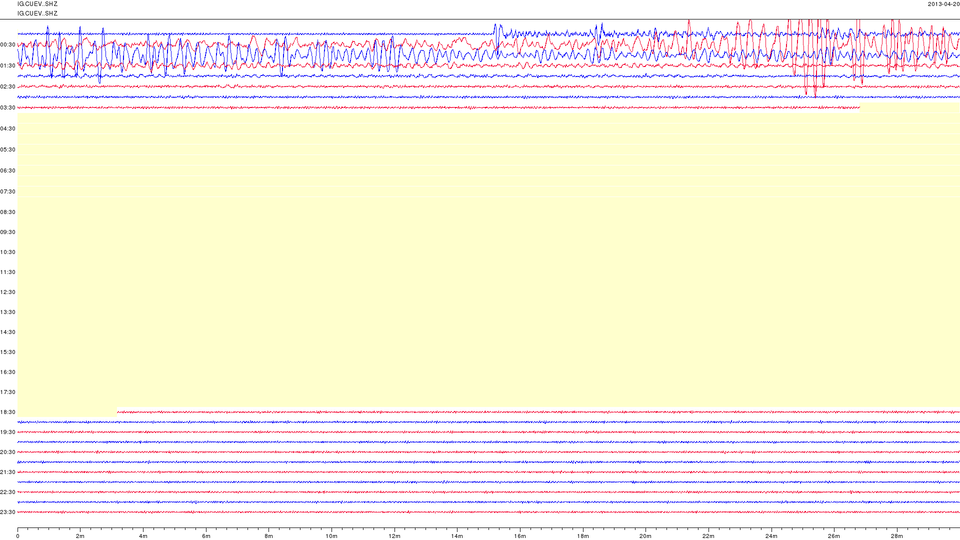Click the 21:30 time row label
960x540 pixels.
pyautogui.click(x=8, y=472)
